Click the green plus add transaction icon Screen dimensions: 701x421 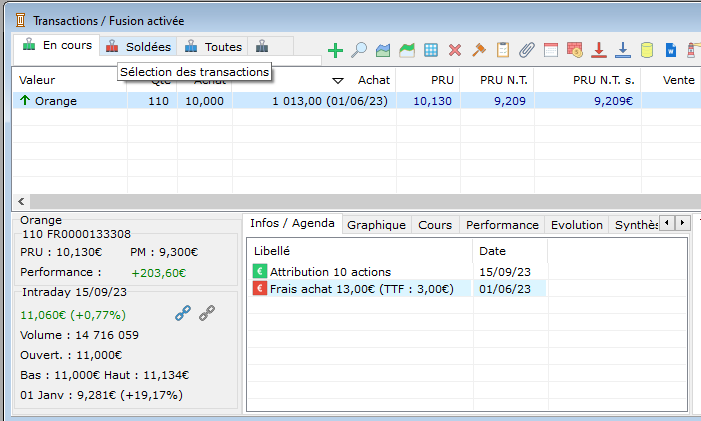(335, 50)
